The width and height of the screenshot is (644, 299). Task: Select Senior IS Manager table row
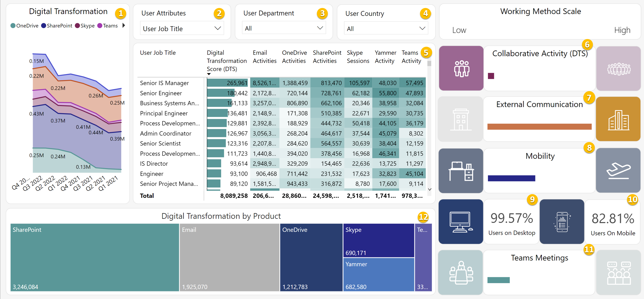[x=164, y=83]
